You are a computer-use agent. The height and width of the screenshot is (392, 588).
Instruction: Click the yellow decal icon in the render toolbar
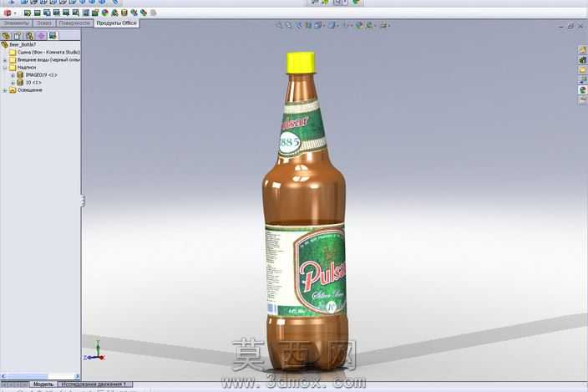(x=124, y=13)
